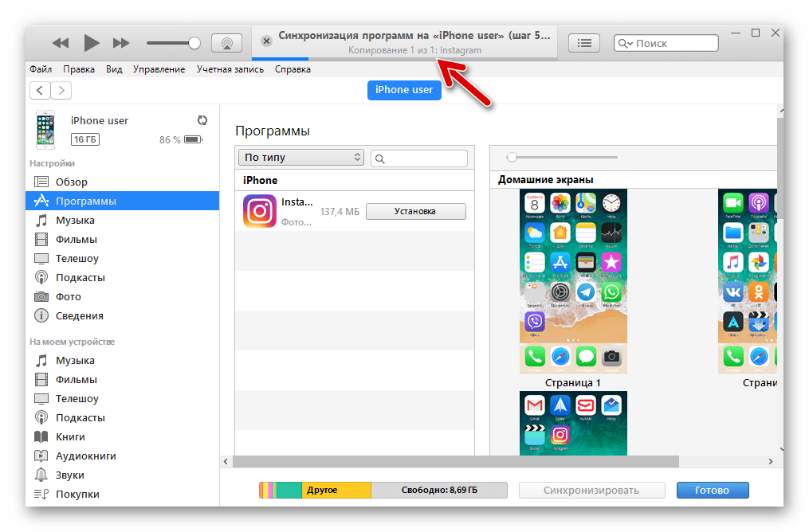Adjust the home screens zoom slider

(x=512, y=157)
